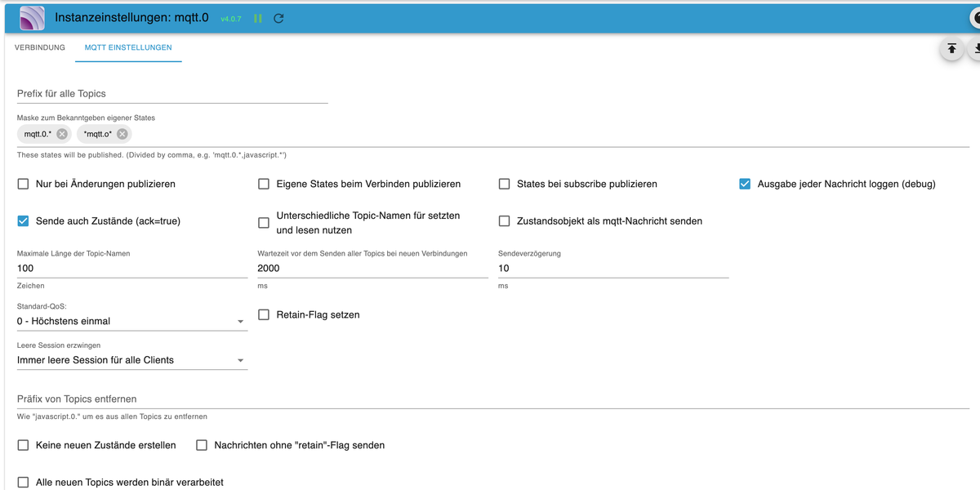Uncheck 'Sende auch Zustände (ack=true)'

(24, 220)
